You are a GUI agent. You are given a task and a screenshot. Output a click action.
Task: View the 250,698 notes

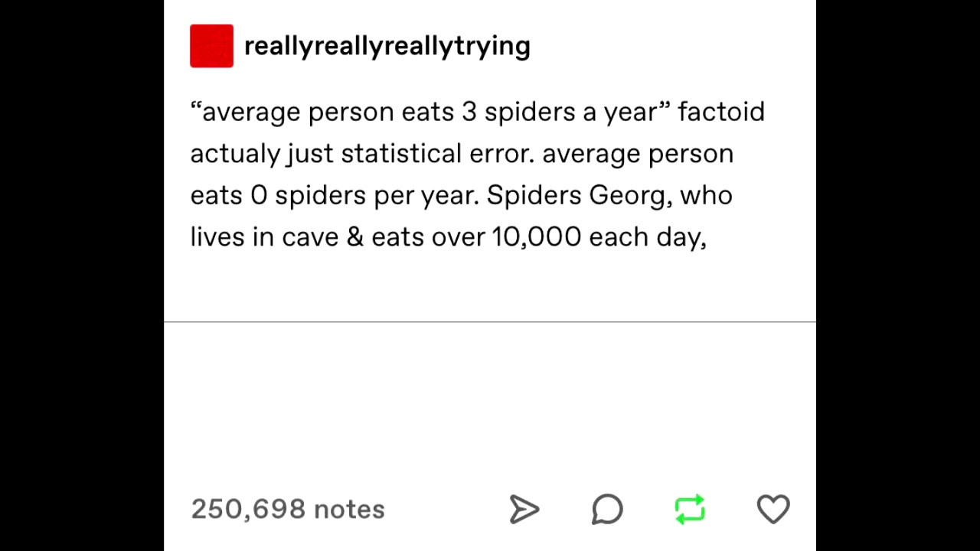pos(287,510)
